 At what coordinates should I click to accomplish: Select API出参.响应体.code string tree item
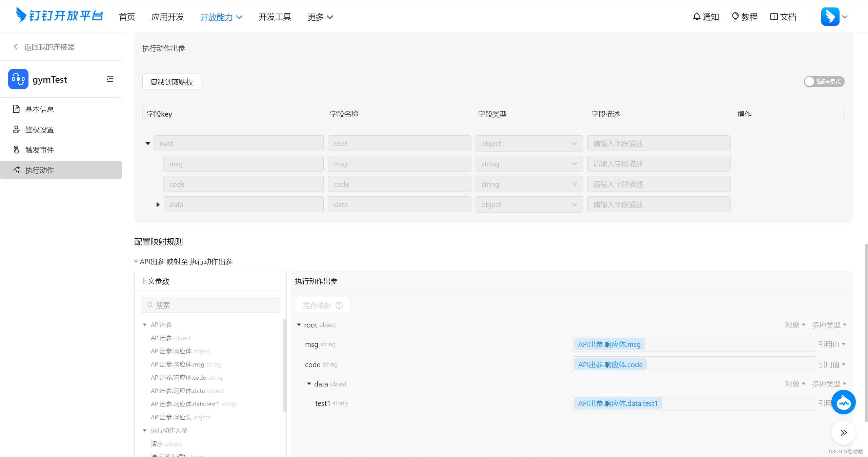coord(187,378)
